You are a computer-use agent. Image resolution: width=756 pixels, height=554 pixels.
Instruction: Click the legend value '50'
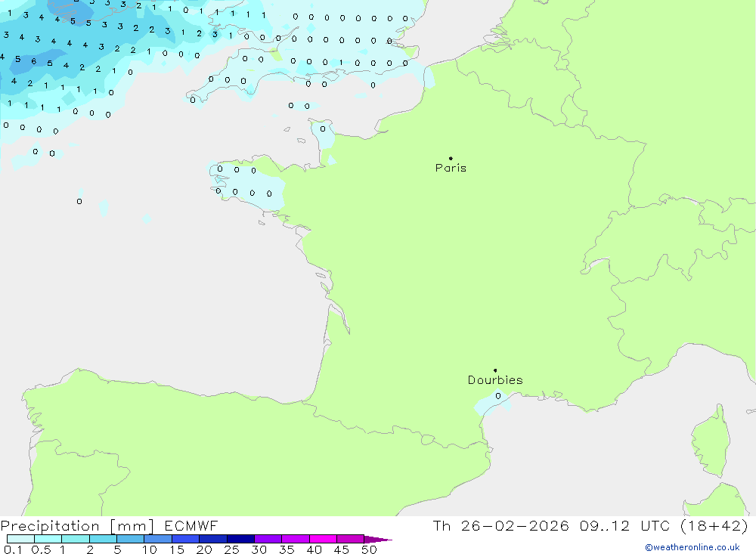click(369, 549)
